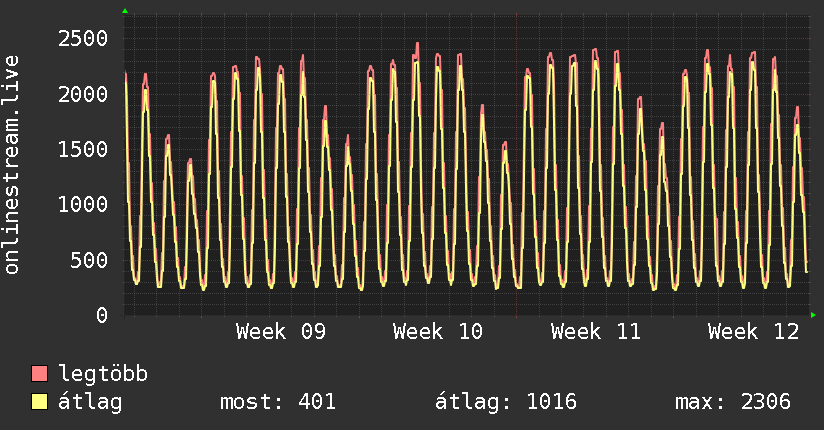
Task: Select the legtöbb legend label
Action: point(103,375)
